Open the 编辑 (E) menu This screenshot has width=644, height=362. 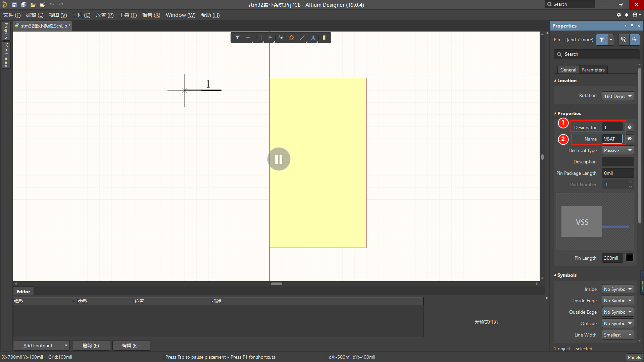[x=35, y=15]
